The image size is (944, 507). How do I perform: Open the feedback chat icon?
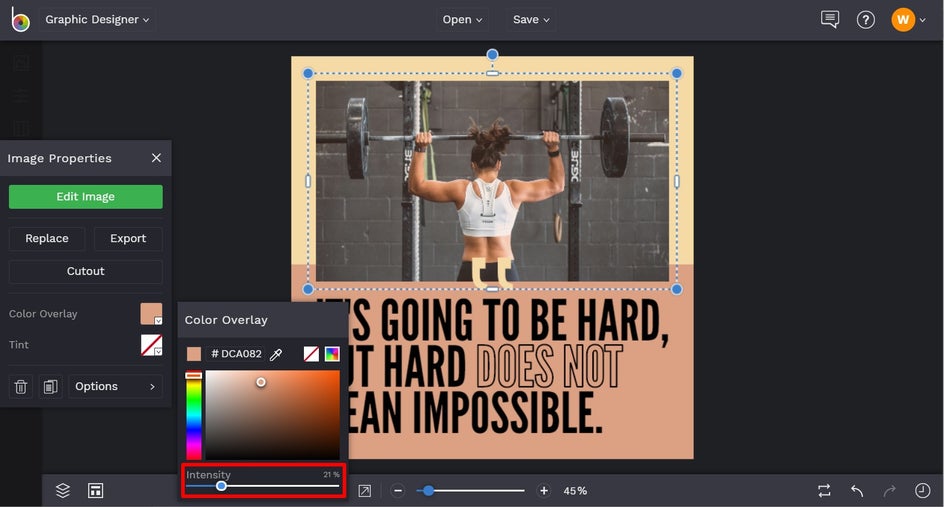pos(830,19)
